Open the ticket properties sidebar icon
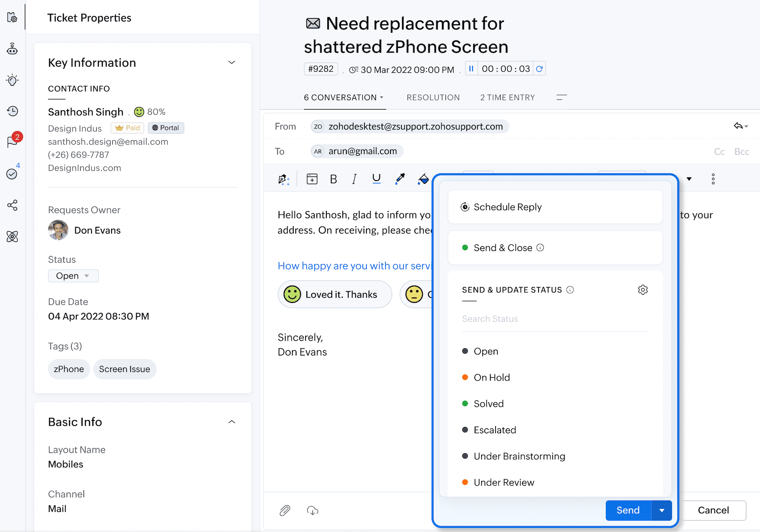 [12, 18]
